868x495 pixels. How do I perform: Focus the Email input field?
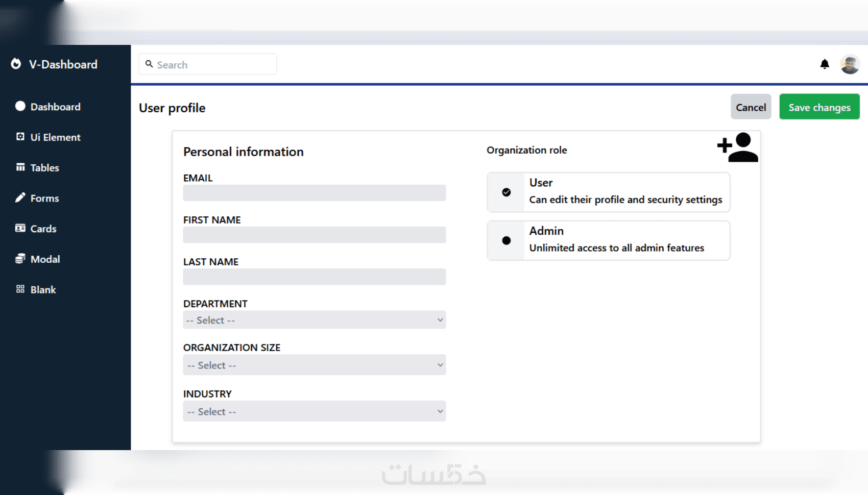(314, 193)
